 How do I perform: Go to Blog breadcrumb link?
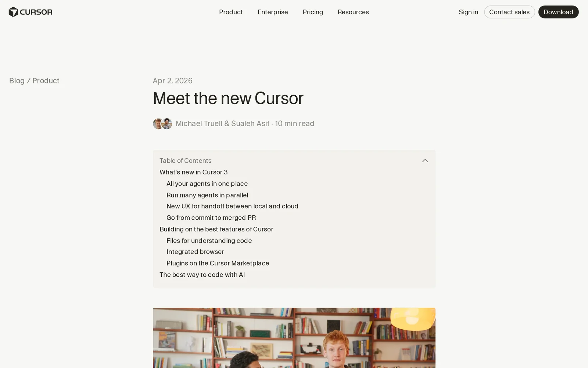pos(17,81)
